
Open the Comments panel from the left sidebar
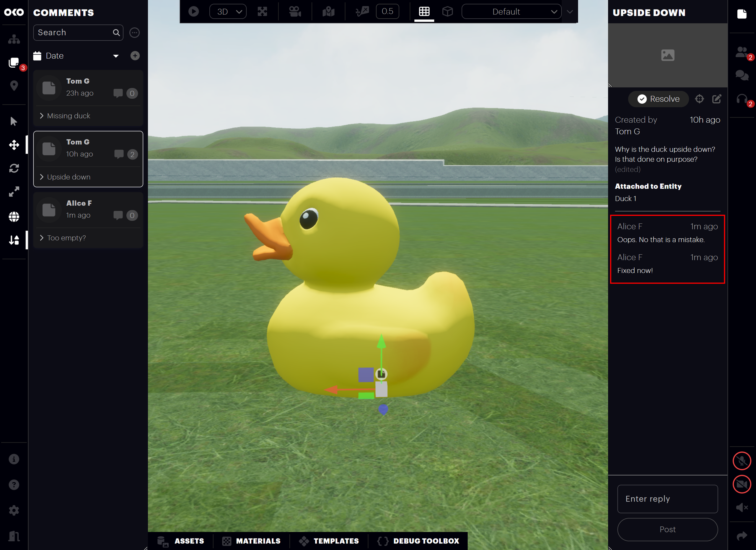(x=14, y=63)
